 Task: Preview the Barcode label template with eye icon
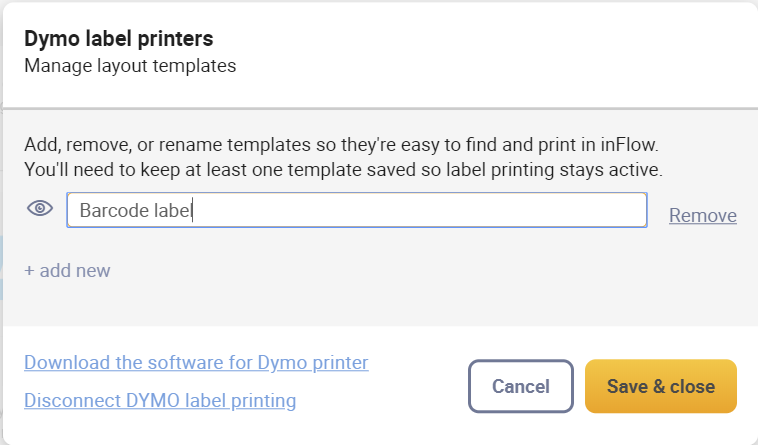[40, 208]
